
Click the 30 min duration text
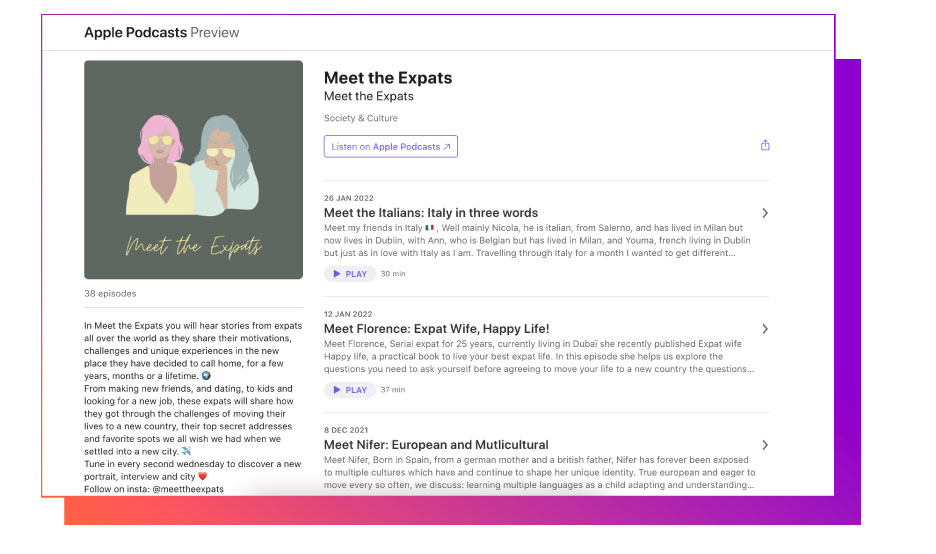click(393, 274)
